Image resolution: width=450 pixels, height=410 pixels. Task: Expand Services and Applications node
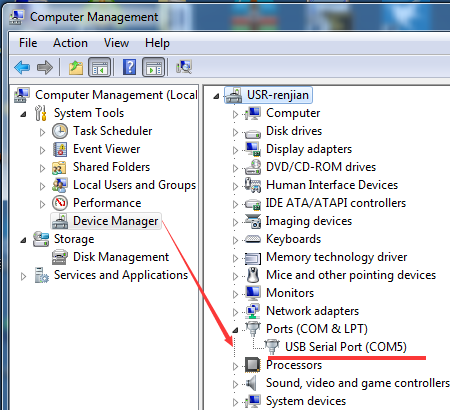click(x=23, y=276)
